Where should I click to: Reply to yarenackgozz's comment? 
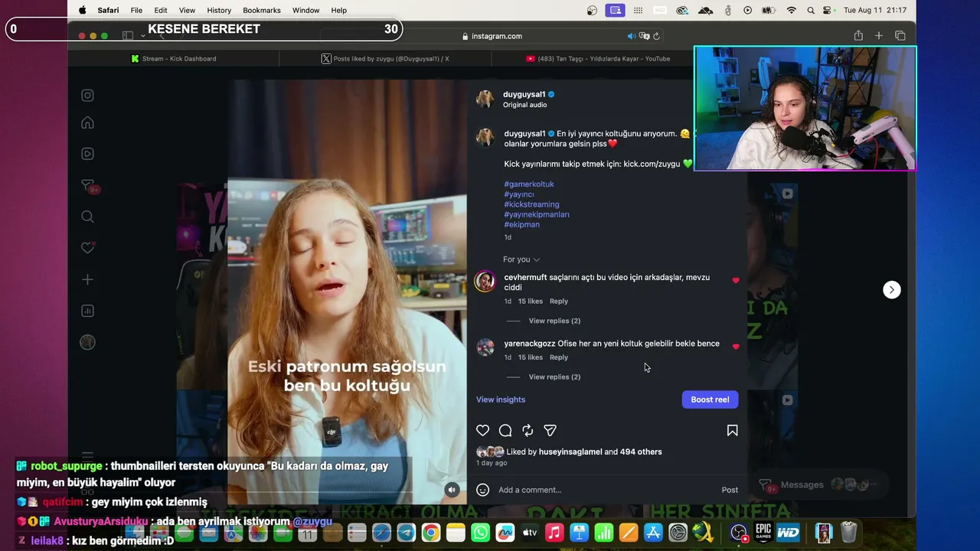pos(559,357)
